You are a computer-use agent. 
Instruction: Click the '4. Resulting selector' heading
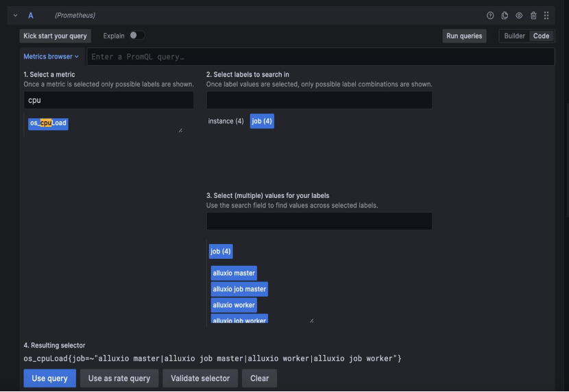click(x=54, y=345)
